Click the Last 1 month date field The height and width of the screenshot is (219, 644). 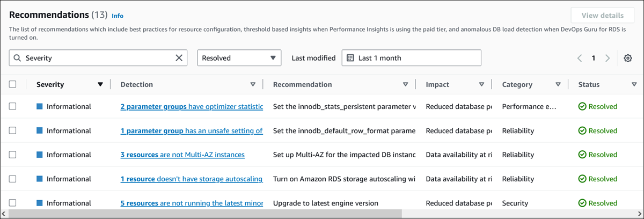tap(411, 58)
